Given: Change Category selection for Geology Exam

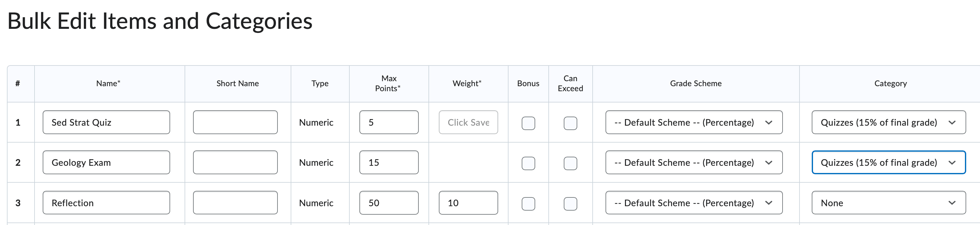Looking at the screenshot, I should (x=889, y=163).
